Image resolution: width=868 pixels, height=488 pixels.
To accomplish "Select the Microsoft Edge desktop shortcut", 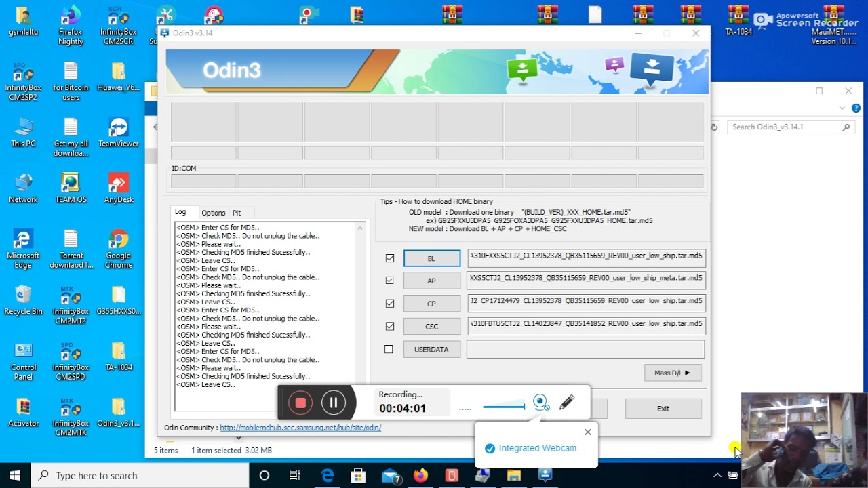I will coord(23,249).
